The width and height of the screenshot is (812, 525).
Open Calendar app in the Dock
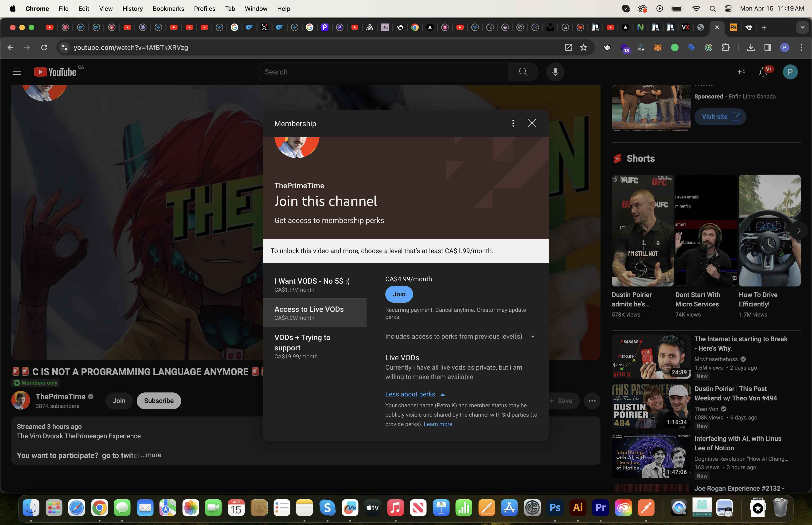pos(236,508)
